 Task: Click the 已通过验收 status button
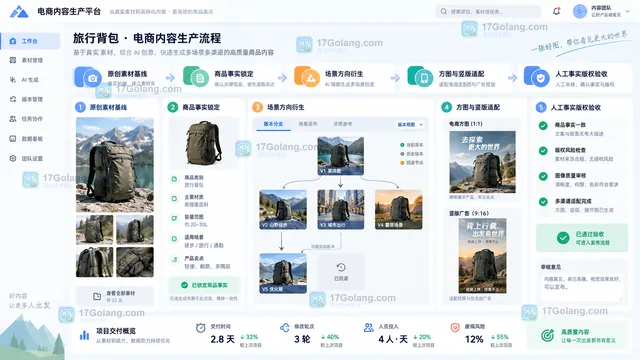(582, 238)
